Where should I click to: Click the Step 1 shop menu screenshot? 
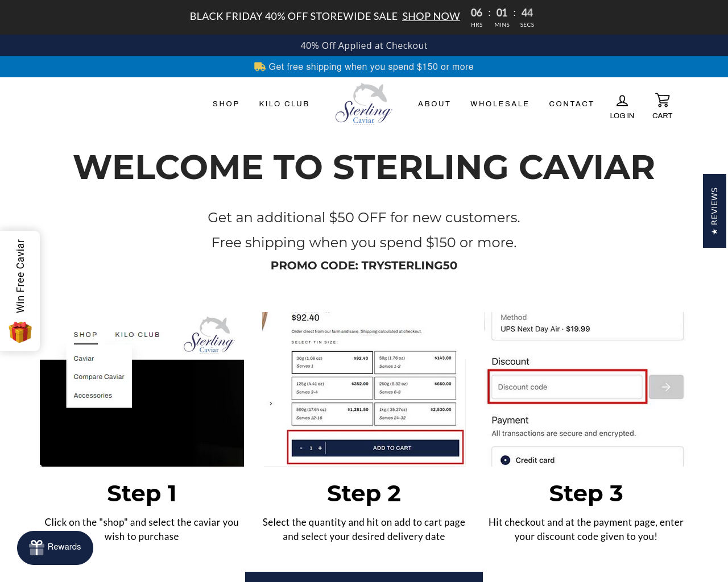click(142, 389)
